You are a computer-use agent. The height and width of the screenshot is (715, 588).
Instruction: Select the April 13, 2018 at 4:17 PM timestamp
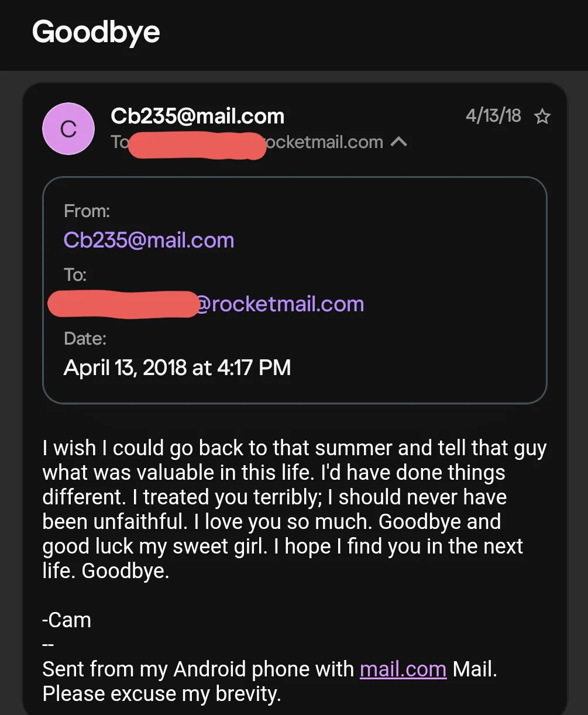(x=177, y=367)
